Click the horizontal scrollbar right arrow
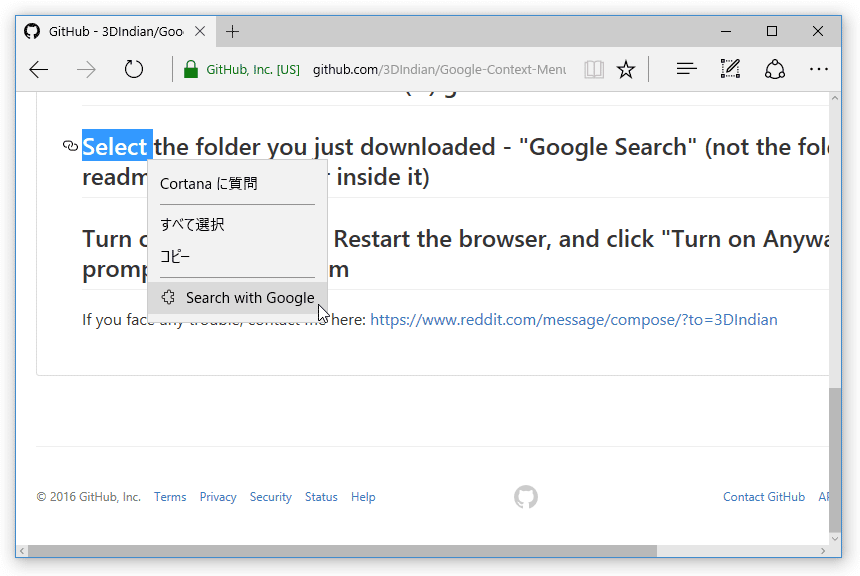This screenshot has height=576, width=860. pos(823,551)
